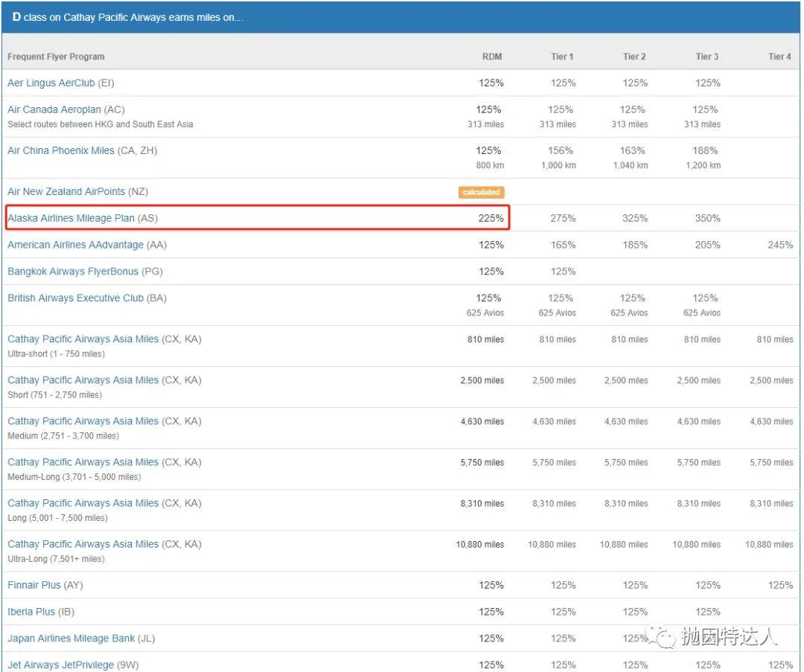Open Jet Airways JetPrivilege link

click(x=60, y=665)
